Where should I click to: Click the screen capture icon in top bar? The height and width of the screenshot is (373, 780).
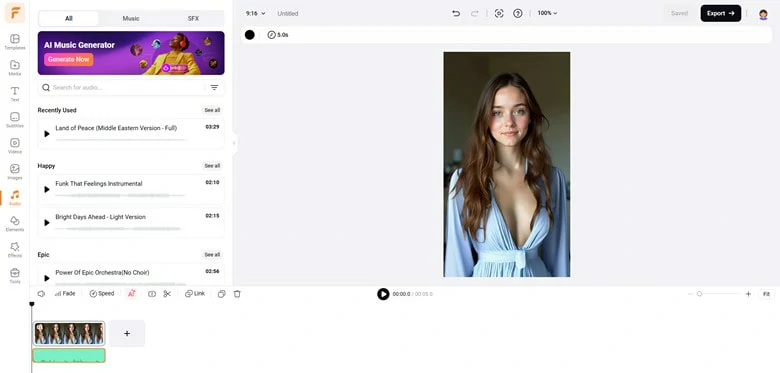[499, 13]
